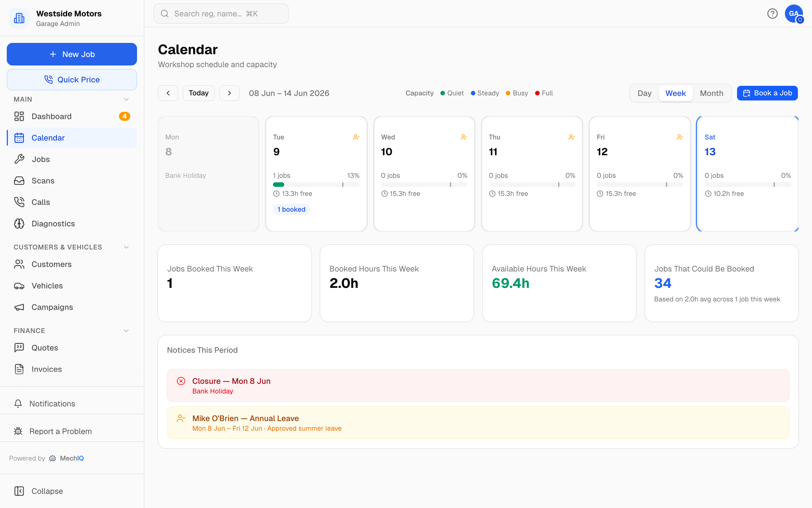Click the Book a Job button
Viewport: 812px width, 508px height.
(x=767, y=93)
